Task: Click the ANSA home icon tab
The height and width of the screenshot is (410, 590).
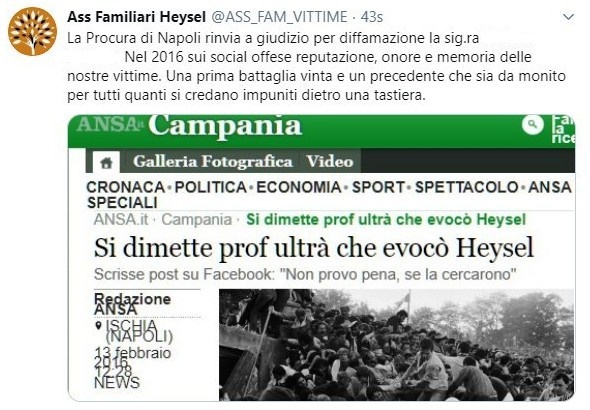Action: (x=106, y=162)
